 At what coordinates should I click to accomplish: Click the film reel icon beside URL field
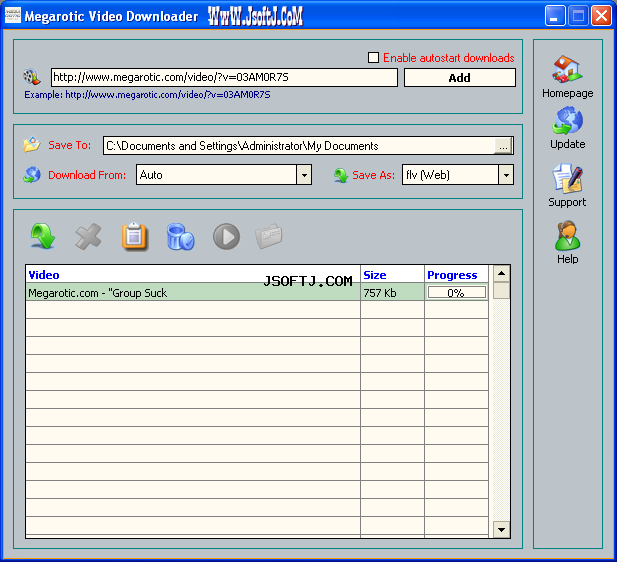point(32,77)
